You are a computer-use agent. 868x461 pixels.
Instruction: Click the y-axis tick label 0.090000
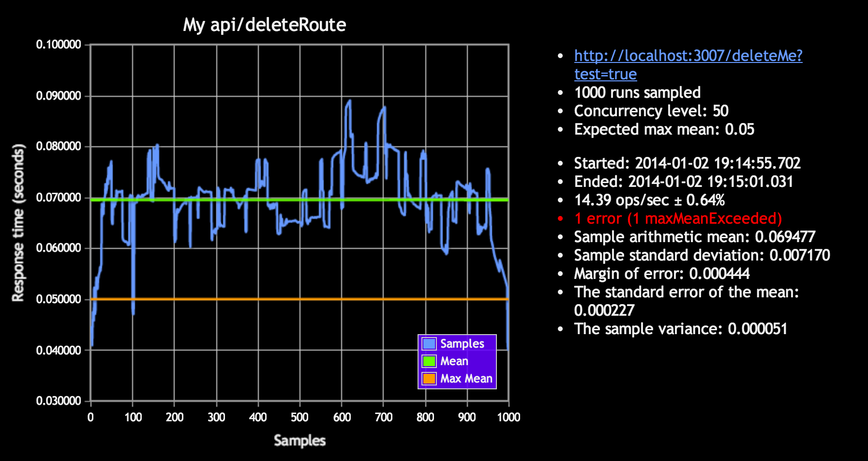click(59, 96)
